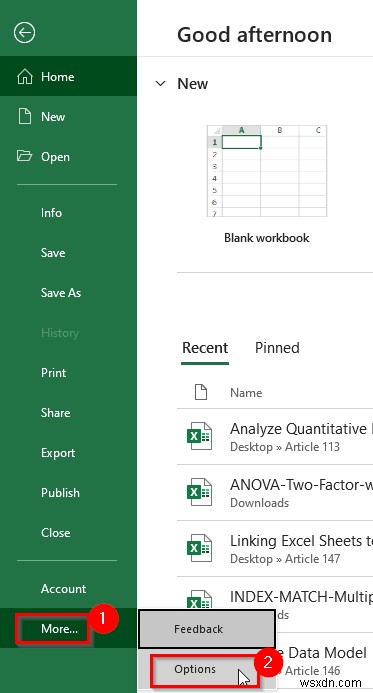This screenshot has height=693, width=373.
Task: Click Excel icon beside Analyze Quantitative file
Action: click(199, 436)
